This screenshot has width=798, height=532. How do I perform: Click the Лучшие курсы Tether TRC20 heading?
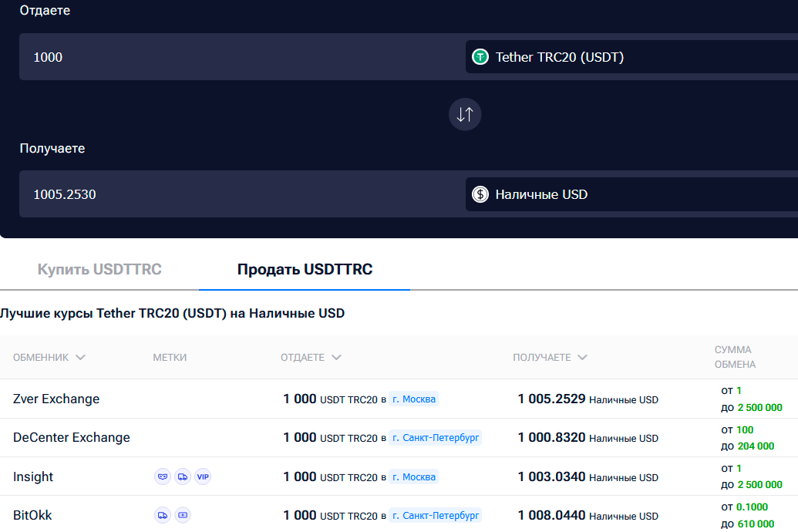172,313
